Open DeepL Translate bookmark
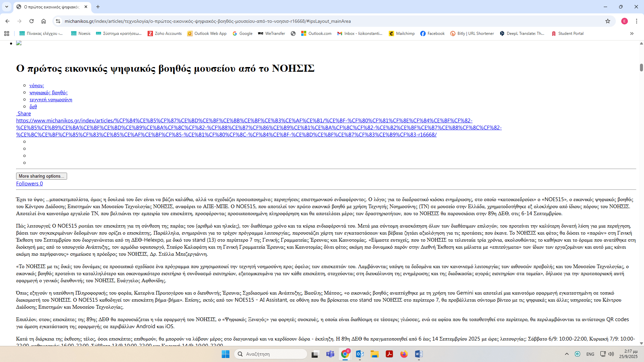Viewport: 644px width, 362px height. point(522,34)
